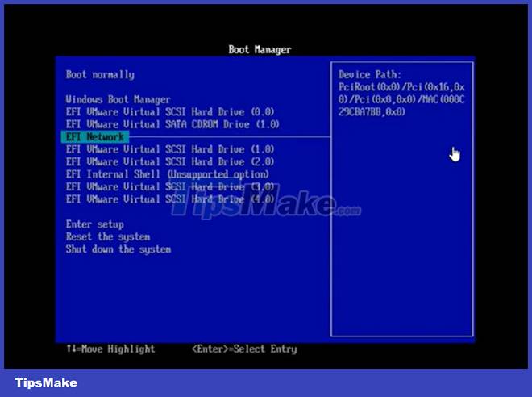Select EFI VMware Virtual SCSI Hard Drive (0.0)
This screenshot has width=532, height=397.
pos(170,112)
